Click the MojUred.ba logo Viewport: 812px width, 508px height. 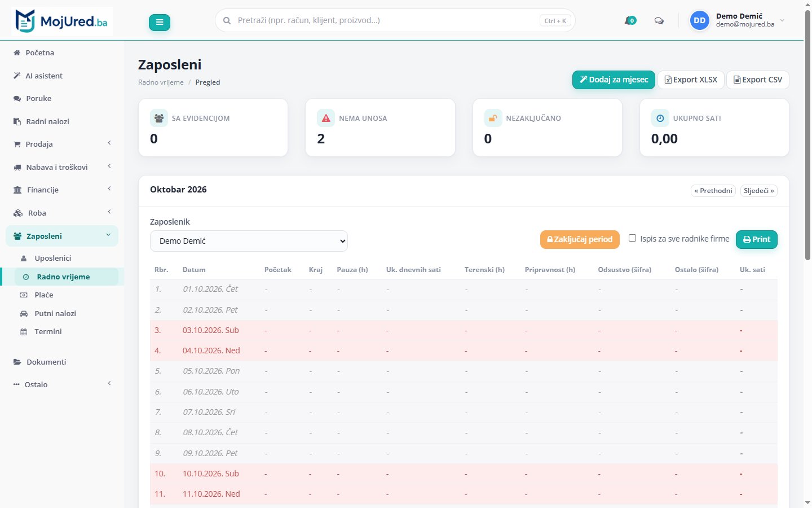click(62, 21)
